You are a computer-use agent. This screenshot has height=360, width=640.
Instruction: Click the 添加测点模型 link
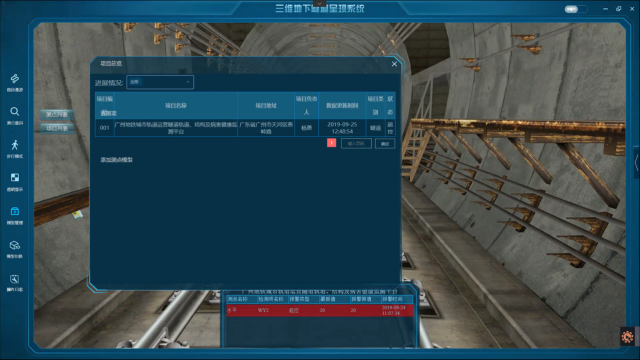[x=116, y=160]
